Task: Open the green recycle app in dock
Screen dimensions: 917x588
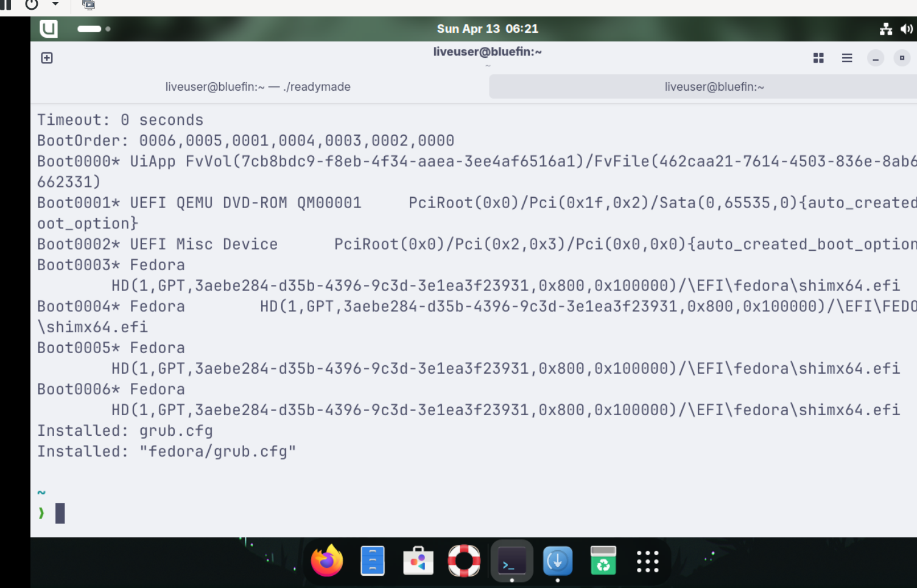Action: coord(603,561)
